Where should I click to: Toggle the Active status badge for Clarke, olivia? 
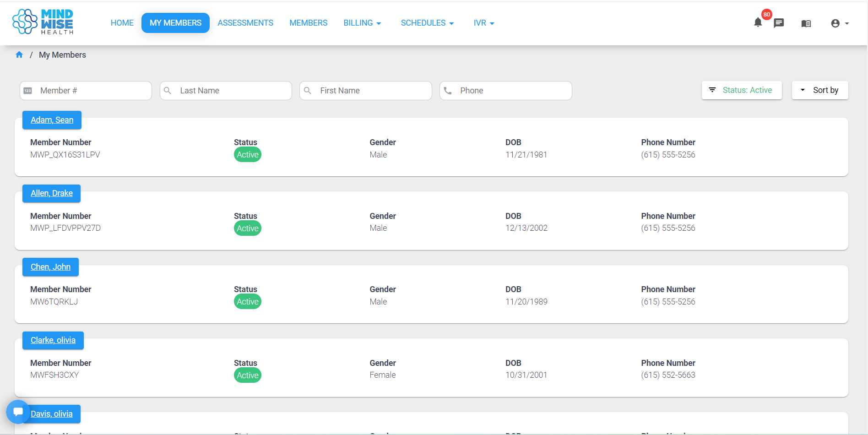[247, 375]
